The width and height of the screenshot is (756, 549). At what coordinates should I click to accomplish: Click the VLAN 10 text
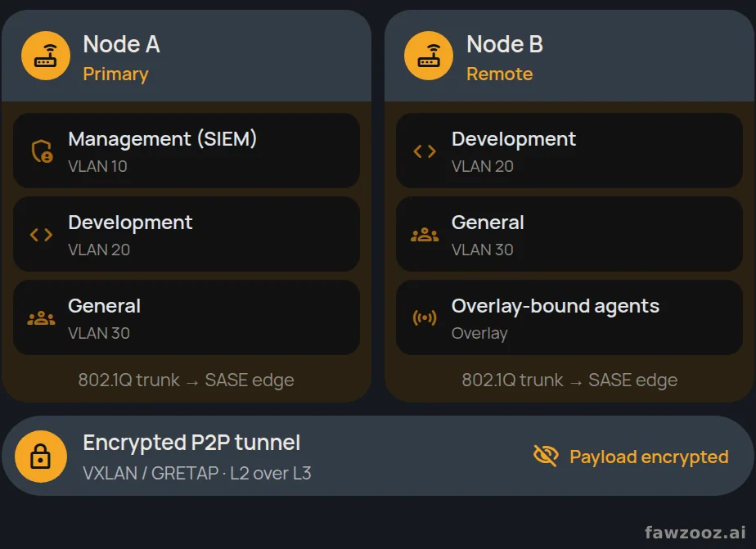tap(98, 166)
